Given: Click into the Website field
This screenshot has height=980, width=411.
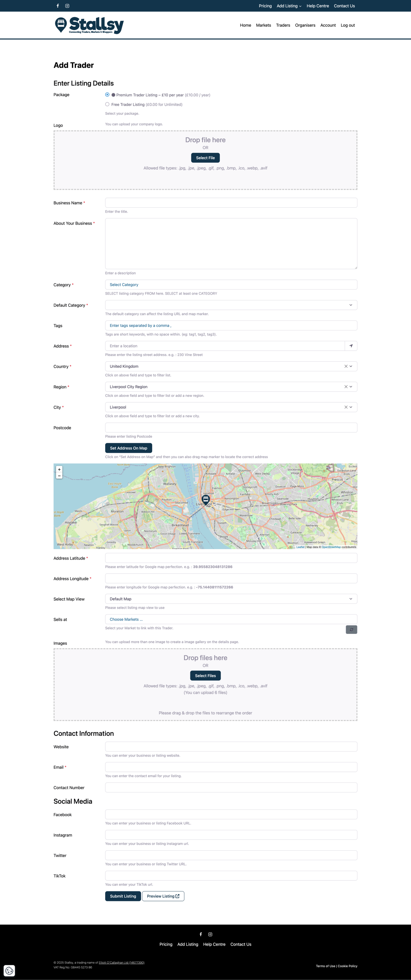Looking at the screenshot, I should 231,747.
